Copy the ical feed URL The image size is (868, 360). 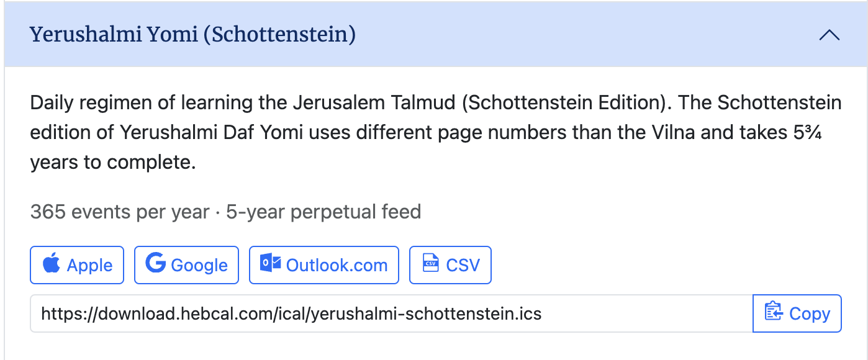pyautogui.click(x=797, y=313)
